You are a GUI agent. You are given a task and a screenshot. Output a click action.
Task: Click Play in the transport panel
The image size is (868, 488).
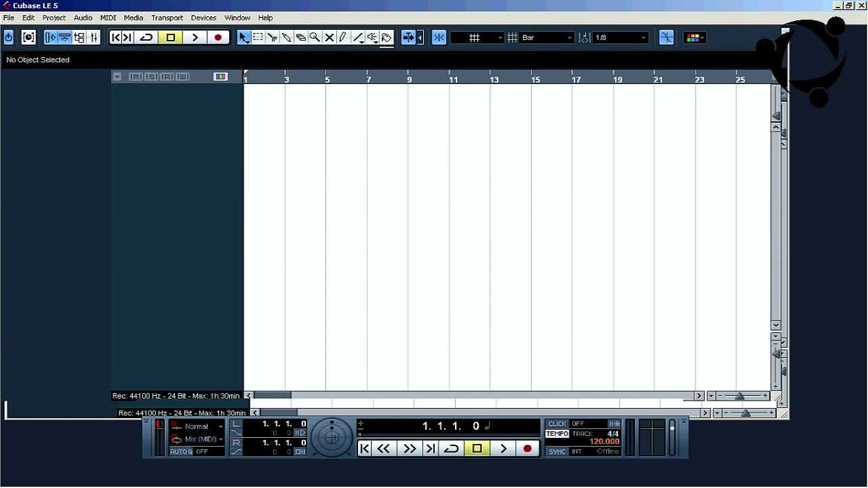(503, 448)
